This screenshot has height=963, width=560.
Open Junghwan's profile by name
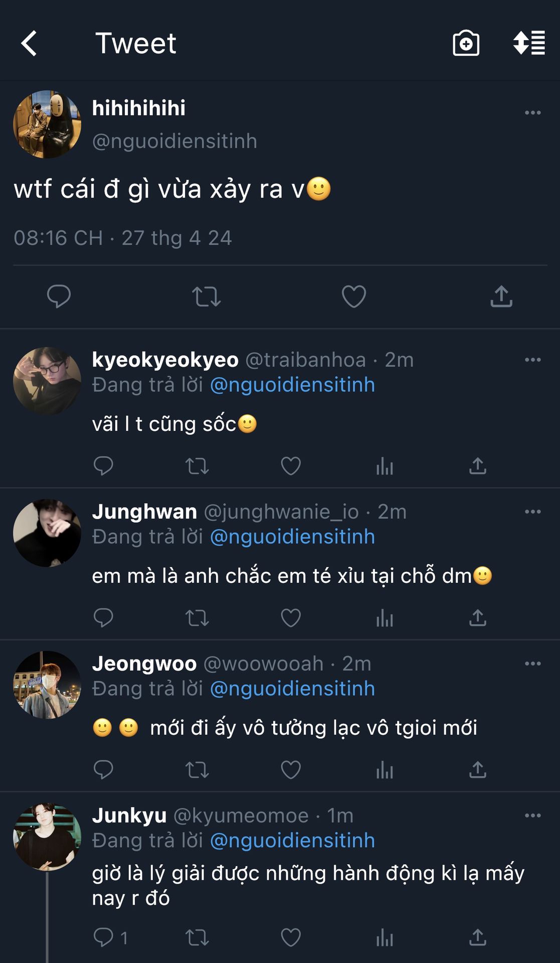[x=144, y=512]
